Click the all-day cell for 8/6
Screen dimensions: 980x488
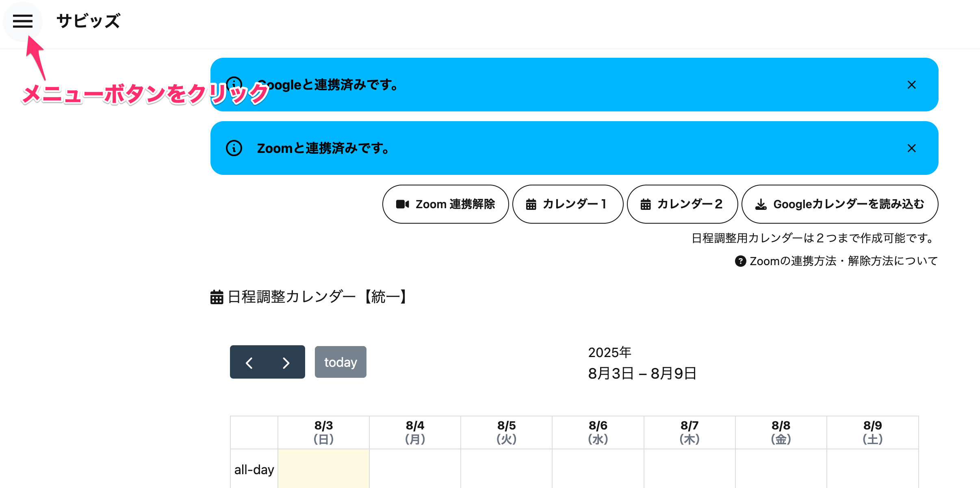click(598, 469)
